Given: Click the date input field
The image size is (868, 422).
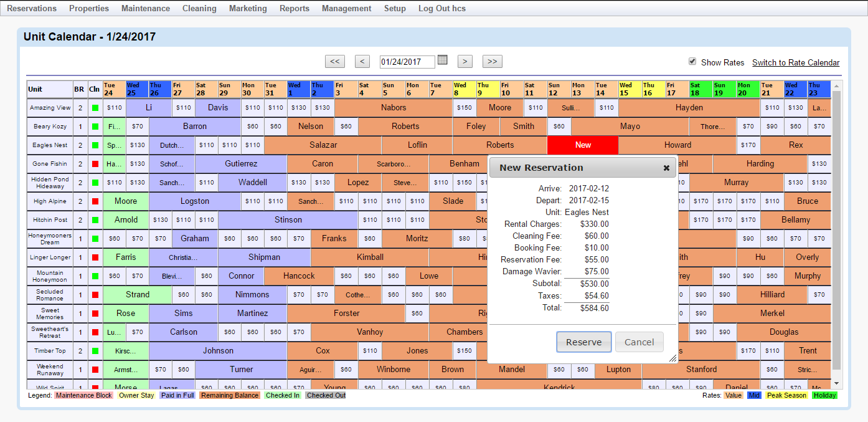Looking at the screenshot, I should click(x=408, y=61).
